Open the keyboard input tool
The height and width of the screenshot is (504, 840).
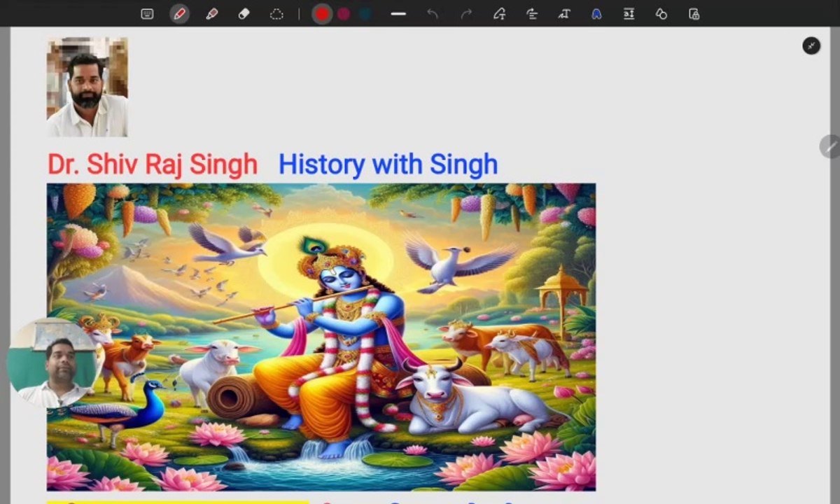pos(147,13)
